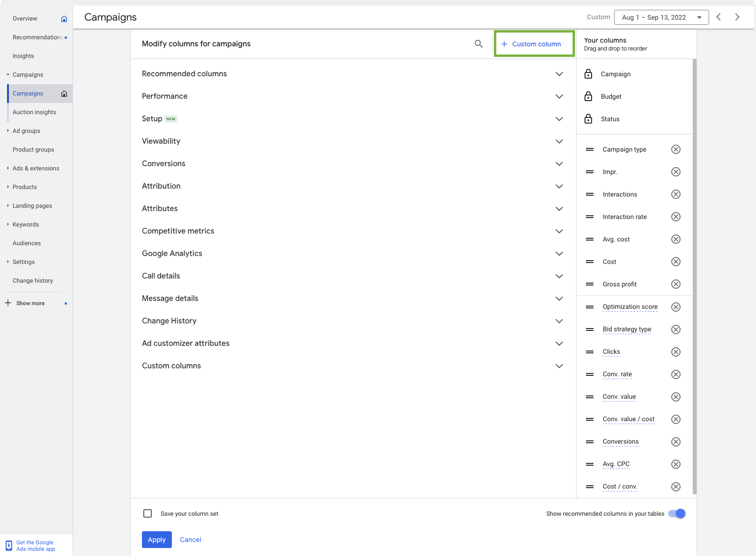Image resolution: width=756 pixels, height=556 pixels.
Task: Expand the Performance section
Action: pyautogui.click(x=559, y=96)
